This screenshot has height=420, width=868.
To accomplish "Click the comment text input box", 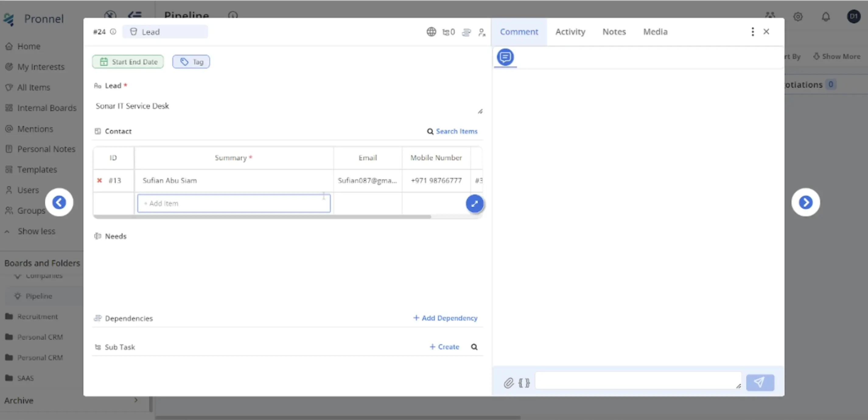I will [x=638, y=380].
